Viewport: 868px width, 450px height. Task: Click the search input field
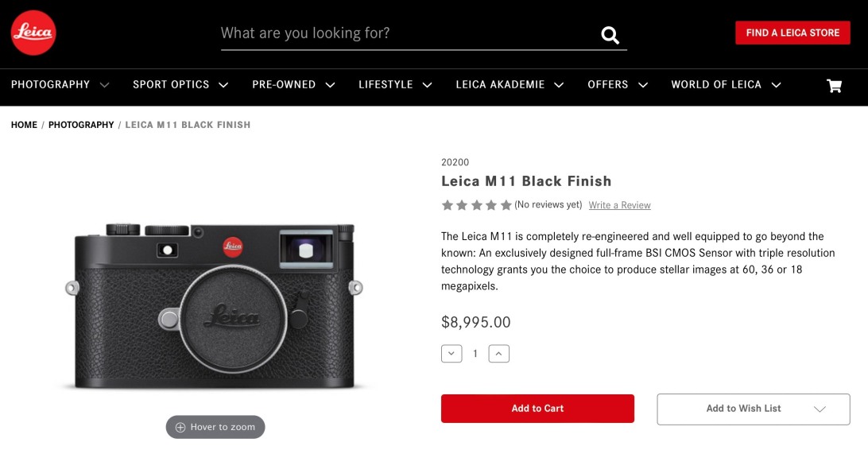[x=405, y=33]
